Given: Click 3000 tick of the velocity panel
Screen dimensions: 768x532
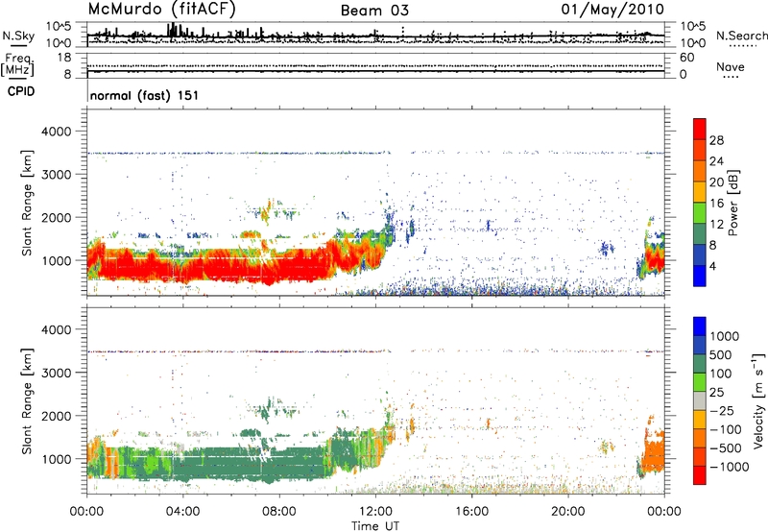Looking at the screenshot, I should coord(56,374).
